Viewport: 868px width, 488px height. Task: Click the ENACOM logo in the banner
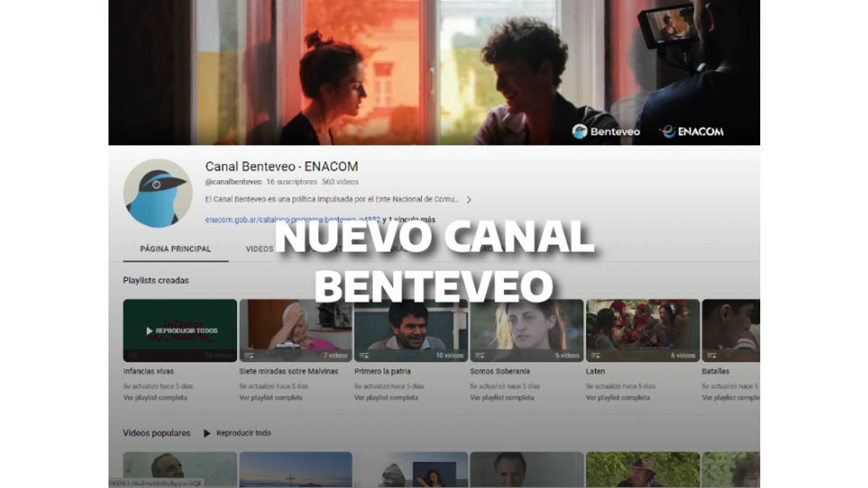pyautogui.click(x=692, y=132)
